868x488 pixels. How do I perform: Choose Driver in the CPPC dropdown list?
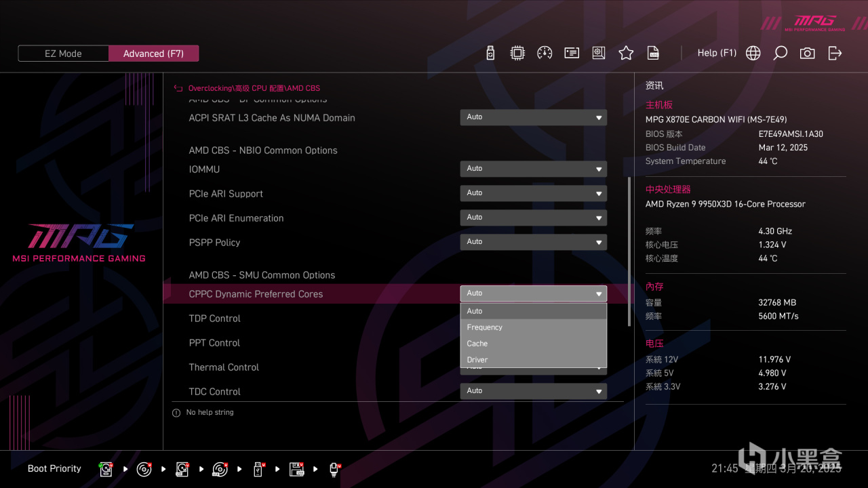[x=534, y=360]
